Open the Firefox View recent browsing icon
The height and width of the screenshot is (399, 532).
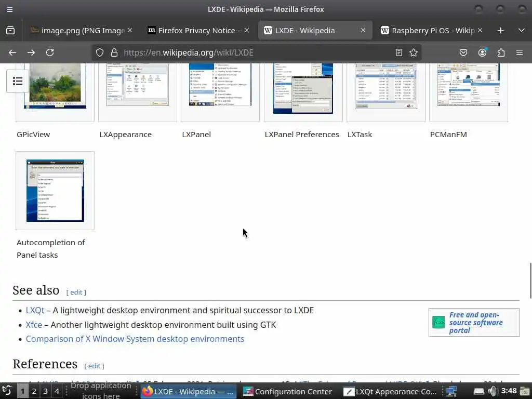(10, 31)
